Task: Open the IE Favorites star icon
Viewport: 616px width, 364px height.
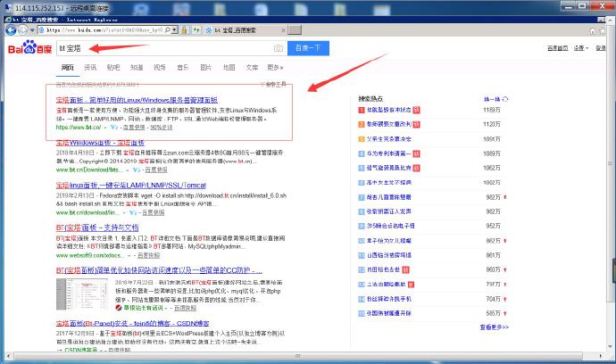Action: (x=603, y=30)
